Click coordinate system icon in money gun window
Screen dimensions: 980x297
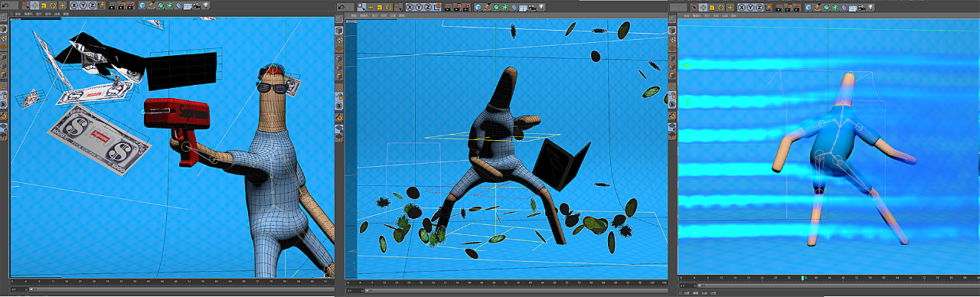[102, 5]
